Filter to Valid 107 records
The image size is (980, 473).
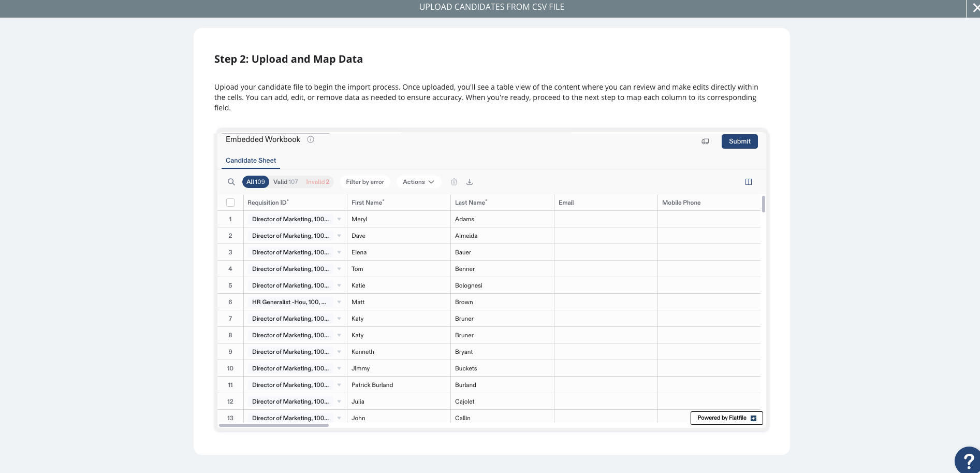point(286,182)
